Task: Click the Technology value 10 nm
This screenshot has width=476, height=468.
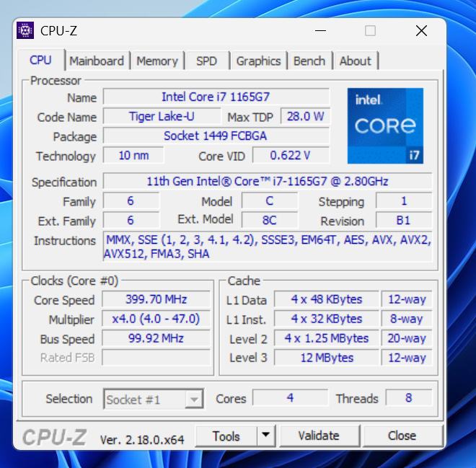Action: (x=133, y=155)
